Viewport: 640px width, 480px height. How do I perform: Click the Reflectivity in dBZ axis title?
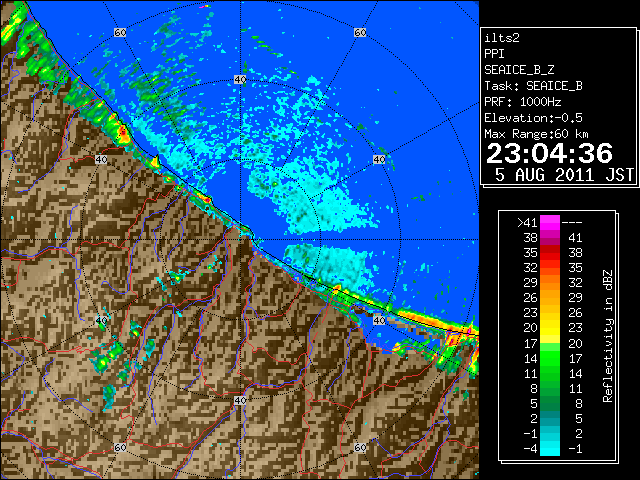point(608,336)
